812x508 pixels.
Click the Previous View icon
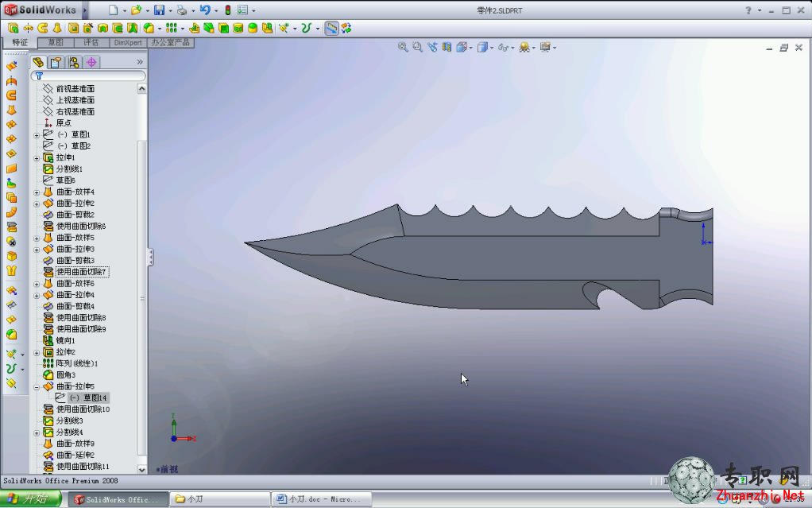click(432, 47)
